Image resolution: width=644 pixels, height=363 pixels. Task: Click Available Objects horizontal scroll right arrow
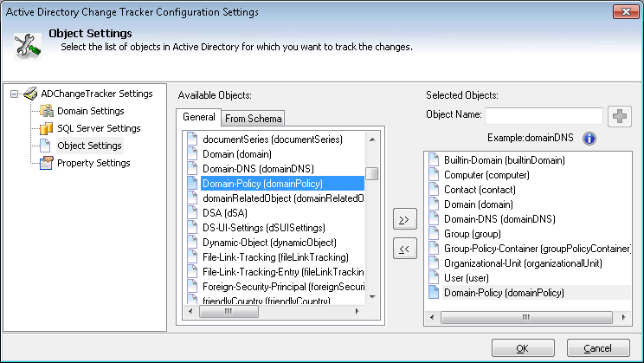pyautogui.click(x=357, y=312)
